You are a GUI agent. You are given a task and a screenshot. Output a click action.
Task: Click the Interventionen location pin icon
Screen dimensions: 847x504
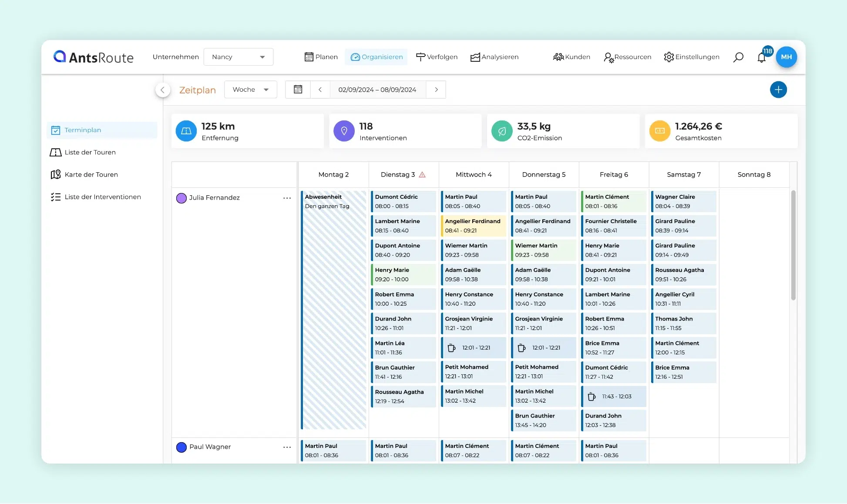click(344, 131)
